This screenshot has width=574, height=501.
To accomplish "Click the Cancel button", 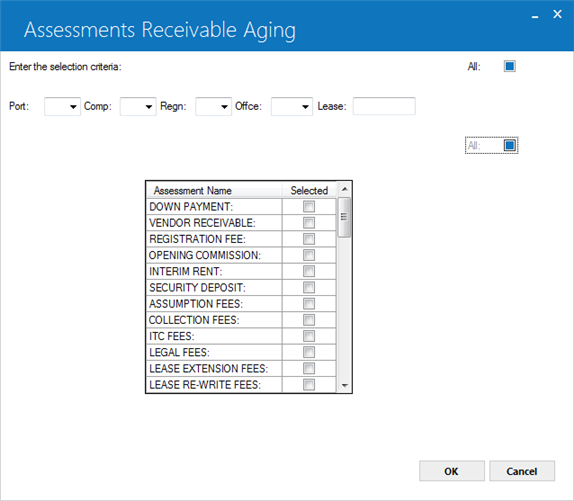I will (x=522, y=471).
